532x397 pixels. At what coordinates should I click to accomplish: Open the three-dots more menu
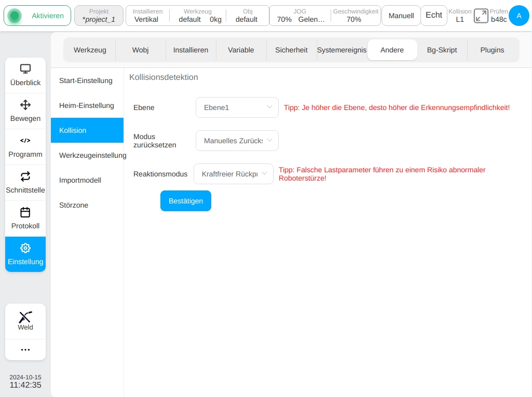click(25, 349)
